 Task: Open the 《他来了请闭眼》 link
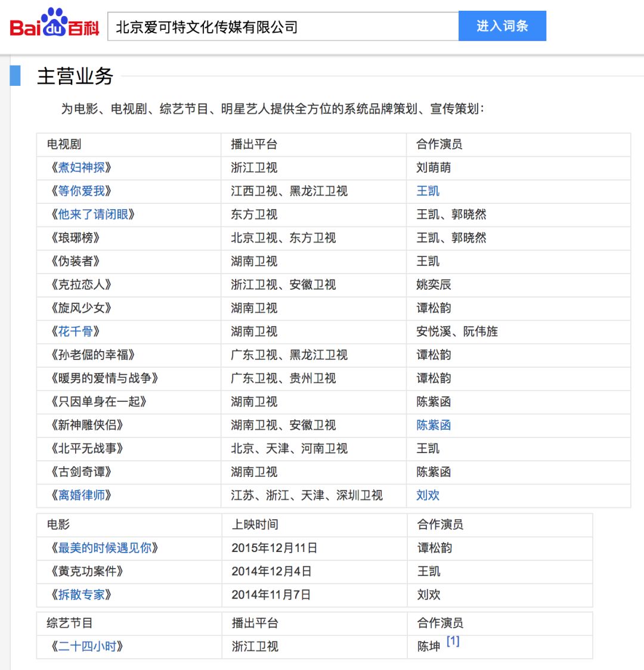pos(93,214)
